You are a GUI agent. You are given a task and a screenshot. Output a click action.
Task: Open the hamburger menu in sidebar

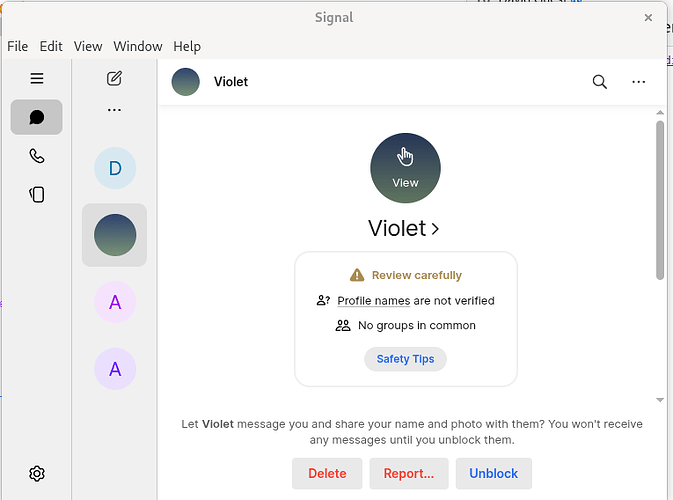pyautogui.click(x=37, y=78)
